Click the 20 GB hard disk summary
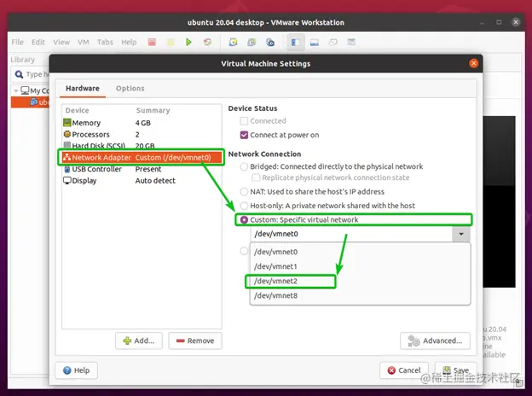Image resolution: width=532 pixels, height=396 pixels. coord(145,146)
